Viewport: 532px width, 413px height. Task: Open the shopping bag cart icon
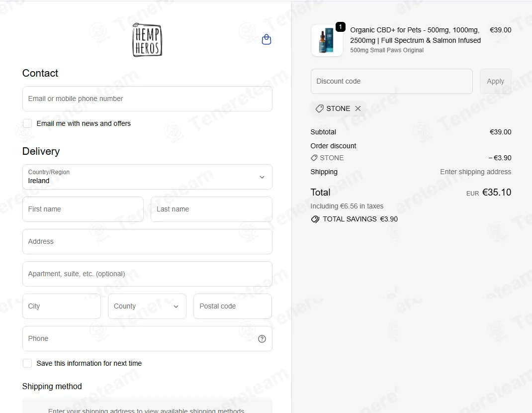click(266, 40)
